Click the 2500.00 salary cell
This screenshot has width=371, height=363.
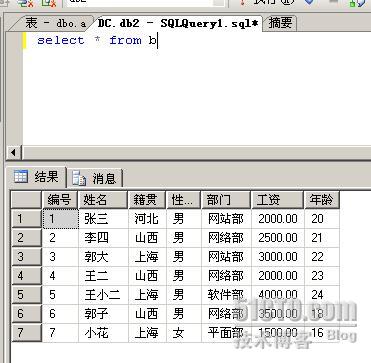(x=278, y=238)
